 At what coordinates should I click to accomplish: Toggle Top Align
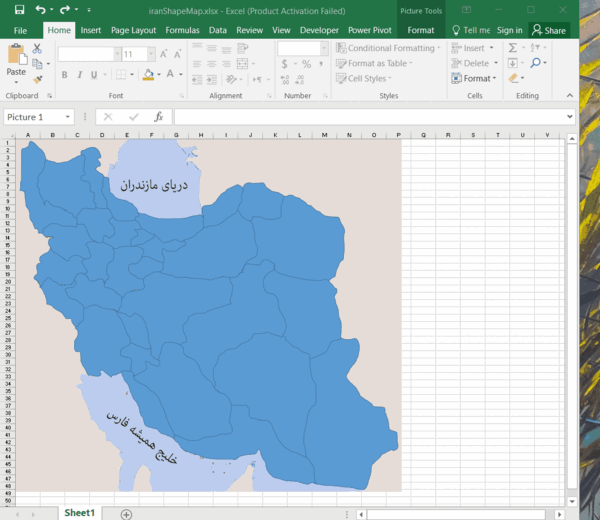coord(197,48)
